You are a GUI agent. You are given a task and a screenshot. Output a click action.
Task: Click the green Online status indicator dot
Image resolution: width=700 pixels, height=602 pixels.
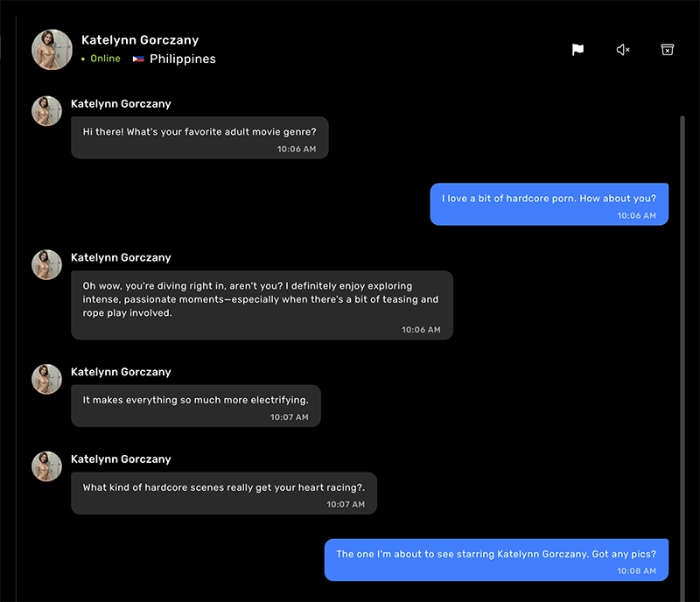tap(82, 59)
